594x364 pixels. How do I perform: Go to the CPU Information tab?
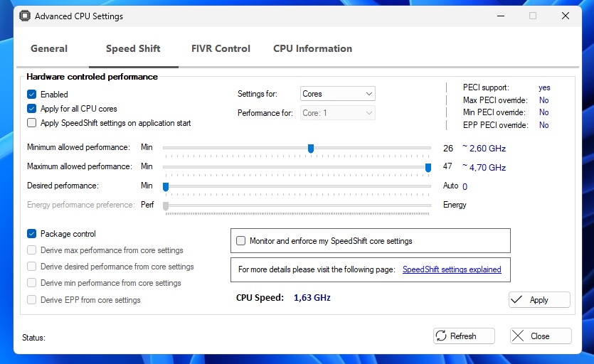[312, 48]
